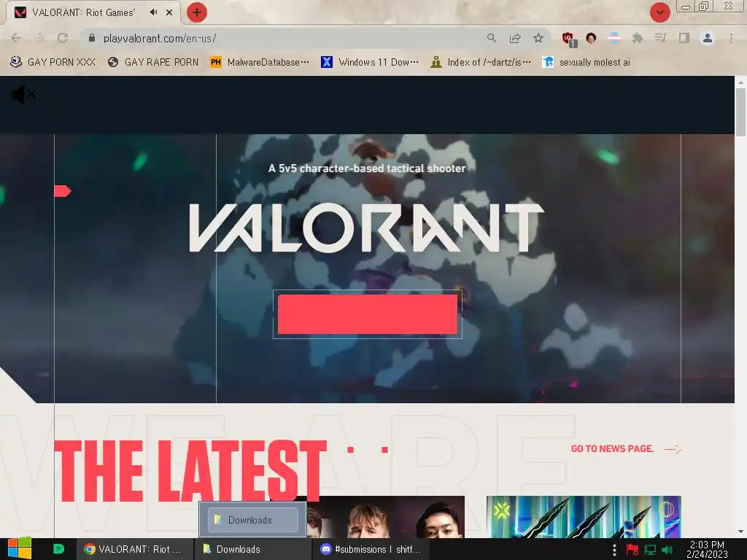Click THE LATEST heading

[190, 470]
